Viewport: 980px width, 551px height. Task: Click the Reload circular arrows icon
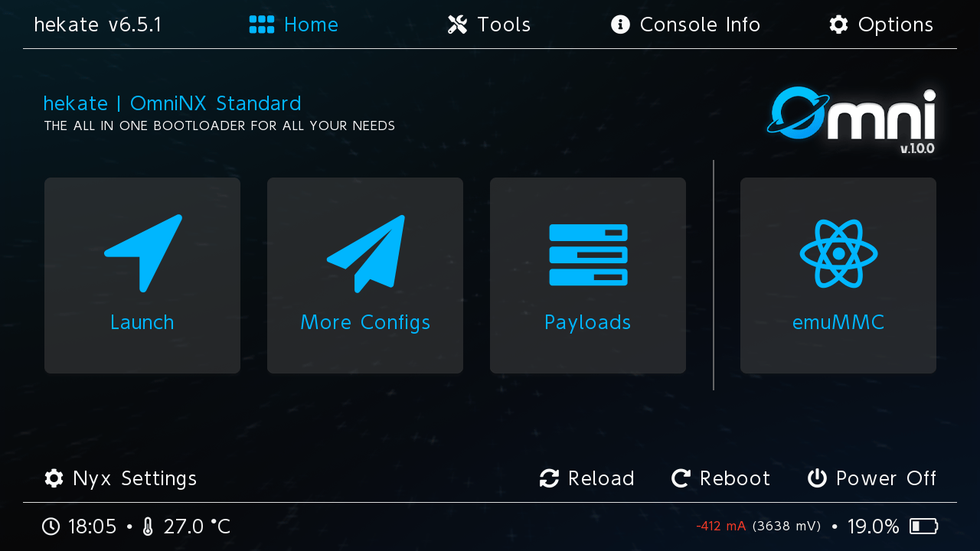tap(549, 478)
